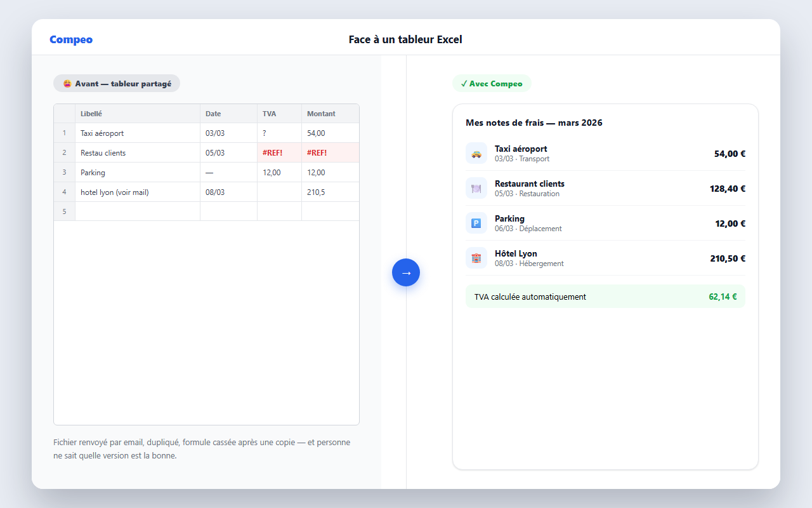Click the '?' TVA cell for Taxi aéroport

pyautogui.click(x=280, y=133)
